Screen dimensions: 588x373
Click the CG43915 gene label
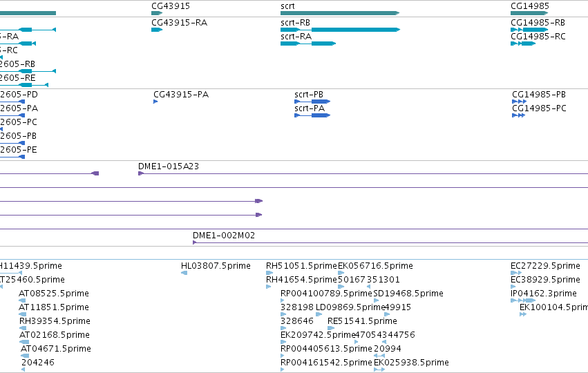tap(171, 6)
